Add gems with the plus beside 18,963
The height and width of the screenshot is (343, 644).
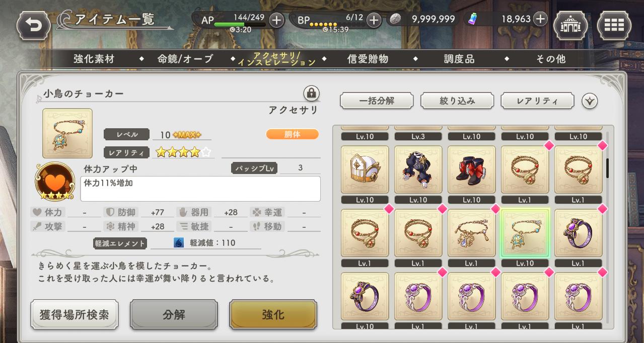(x=540, y=19)
